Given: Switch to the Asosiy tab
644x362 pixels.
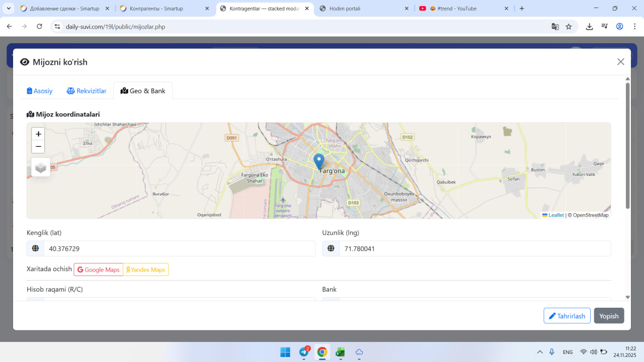Looking at the screenshot, I should tap(40, 91).
